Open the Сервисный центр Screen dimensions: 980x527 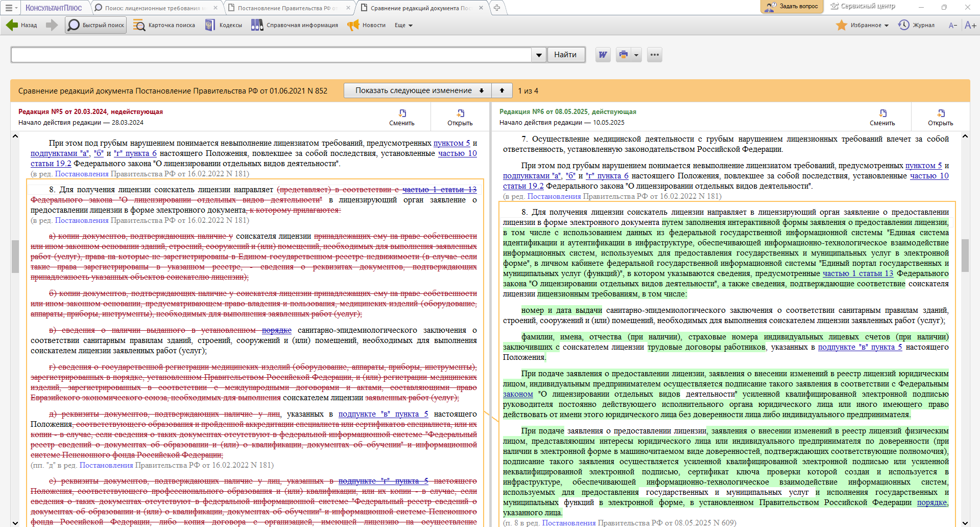pyautogui.click(x=863, y=7)
